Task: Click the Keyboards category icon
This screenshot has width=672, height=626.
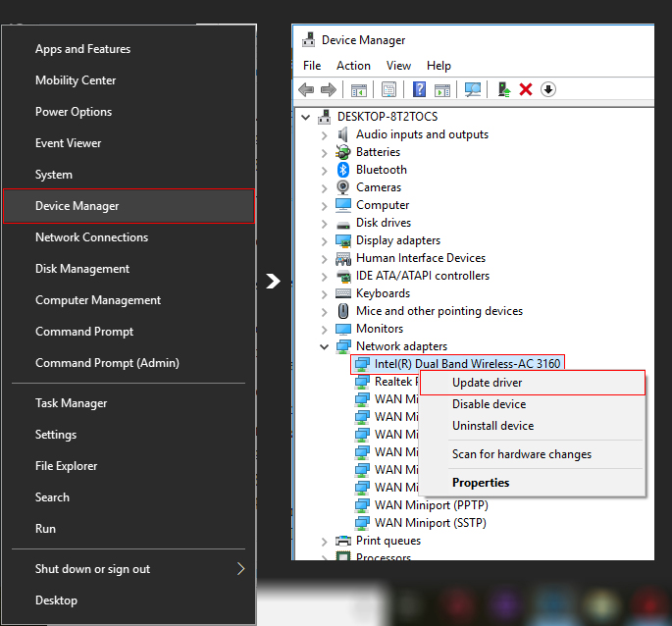Action: click(342, 293)
